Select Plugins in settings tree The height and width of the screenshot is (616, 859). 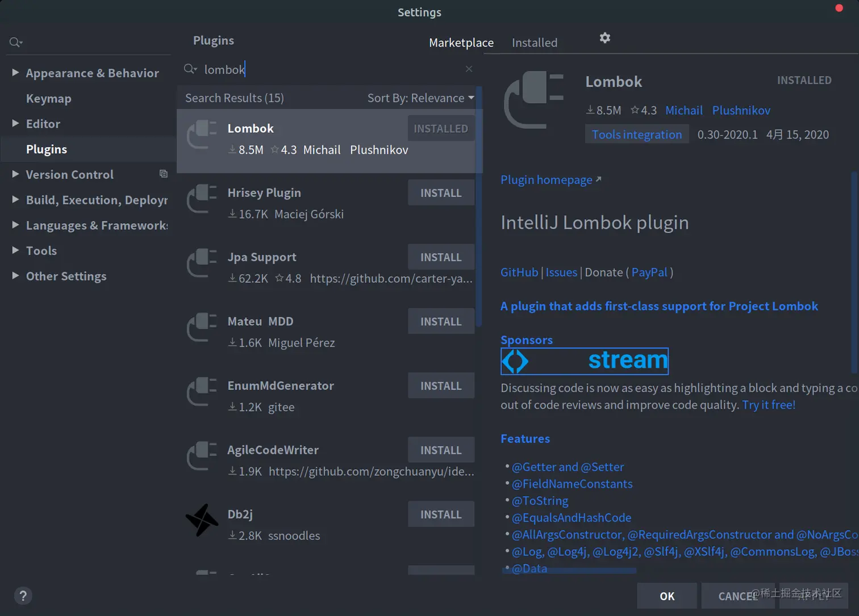point(47,149)
